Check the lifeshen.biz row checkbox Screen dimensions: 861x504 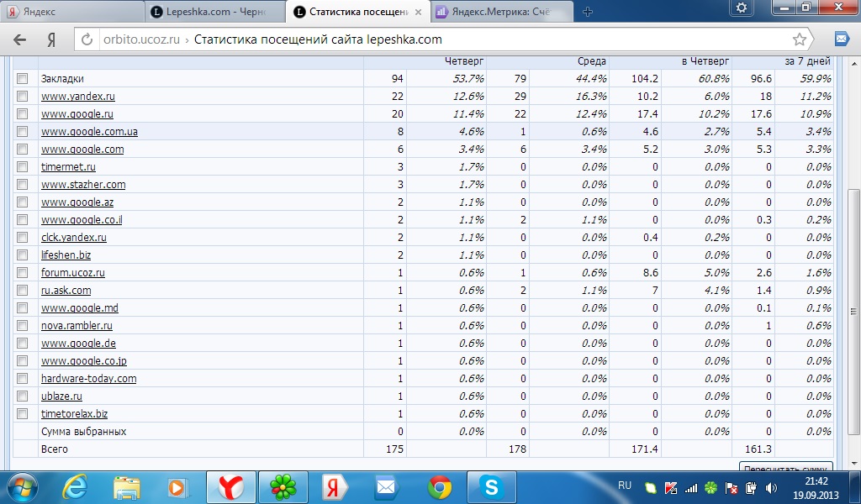pyautogui.click(x=22, y=255)
